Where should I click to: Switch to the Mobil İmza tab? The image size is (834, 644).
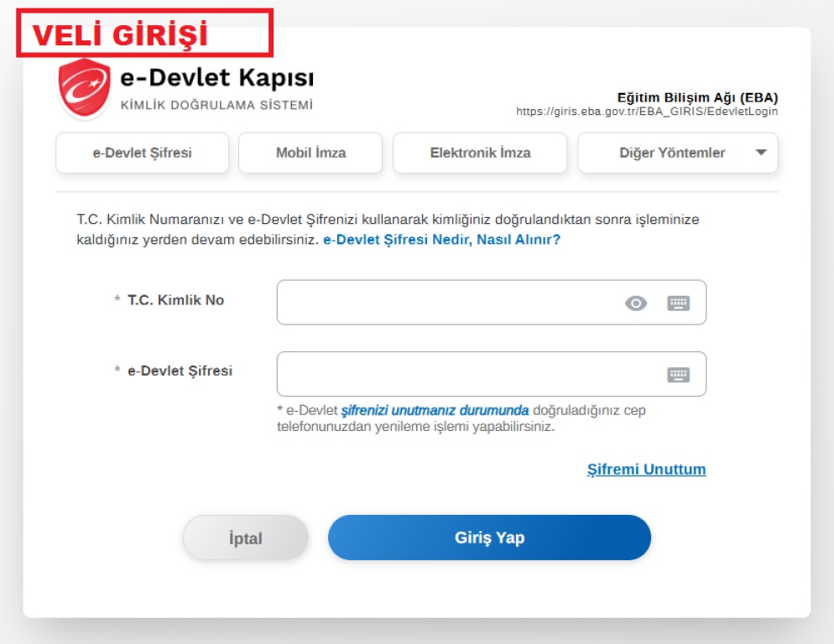coord(310,153)
